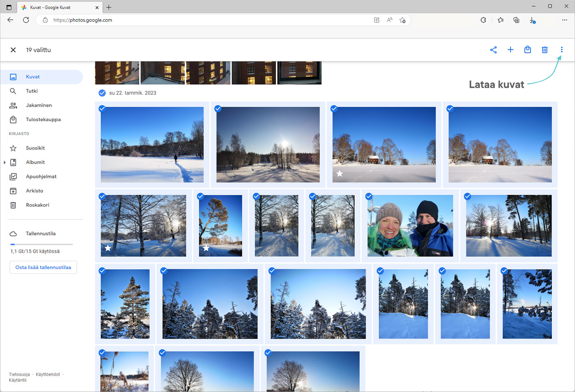Expand the Albumit tree arrow
This screenshot has height=392, width=575.
click(x=5, y=162)
